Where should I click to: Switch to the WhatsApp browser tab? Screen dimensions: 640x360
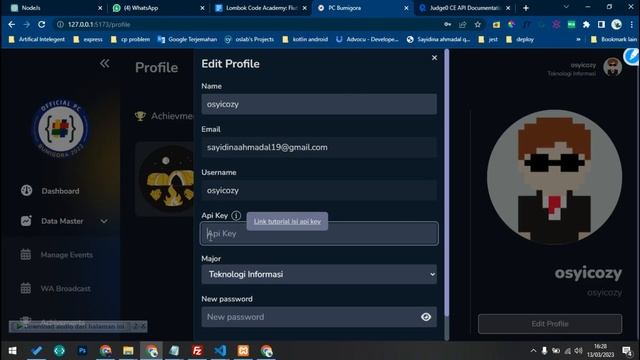(158, 8)
